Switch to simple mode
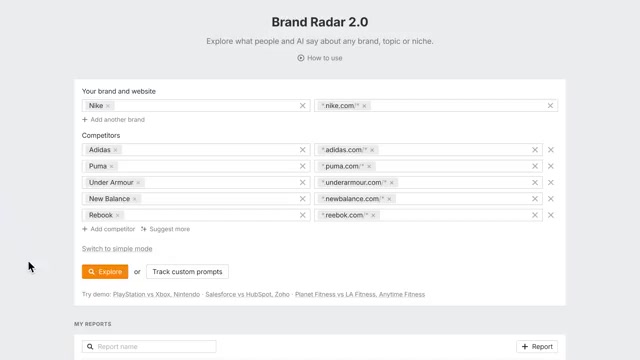 [x=117, y=249]
